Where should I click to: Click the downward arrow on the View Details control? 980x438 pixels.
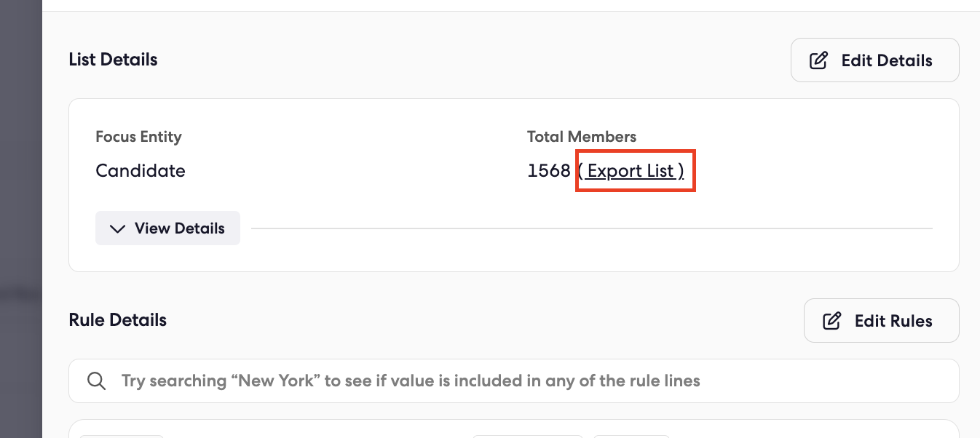[x=117, y=228]
